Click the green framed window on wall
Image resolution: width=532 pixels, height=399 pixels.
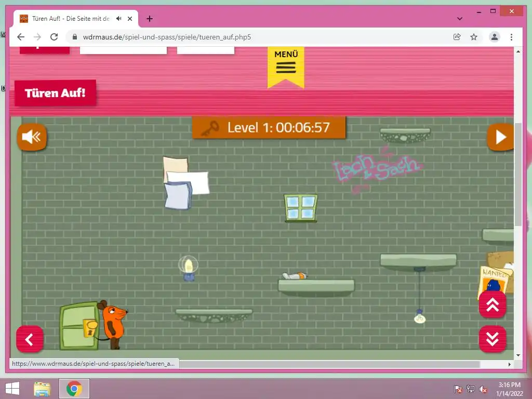(x=301, y=208)
